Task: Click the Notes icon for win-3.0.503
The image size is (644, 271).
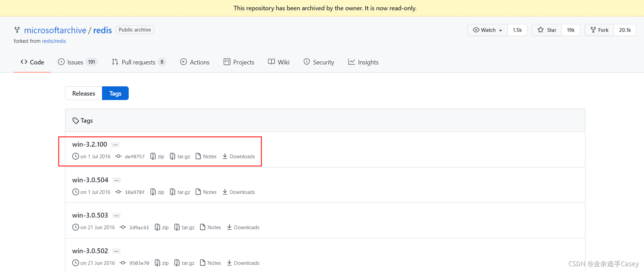Action: click(x=203, y=227)
